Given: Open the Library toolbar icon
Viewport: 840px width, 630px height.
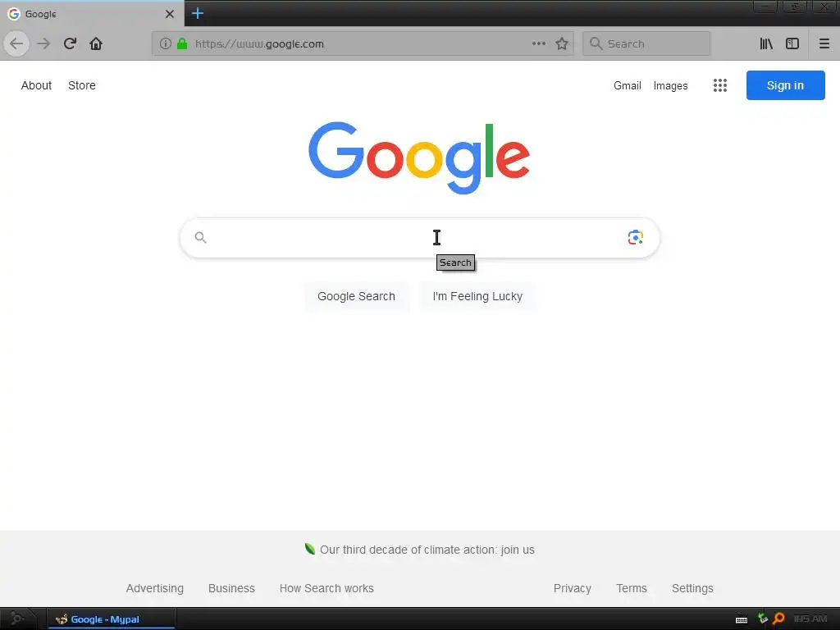Looking at the screenshot, I should [766, 43].
